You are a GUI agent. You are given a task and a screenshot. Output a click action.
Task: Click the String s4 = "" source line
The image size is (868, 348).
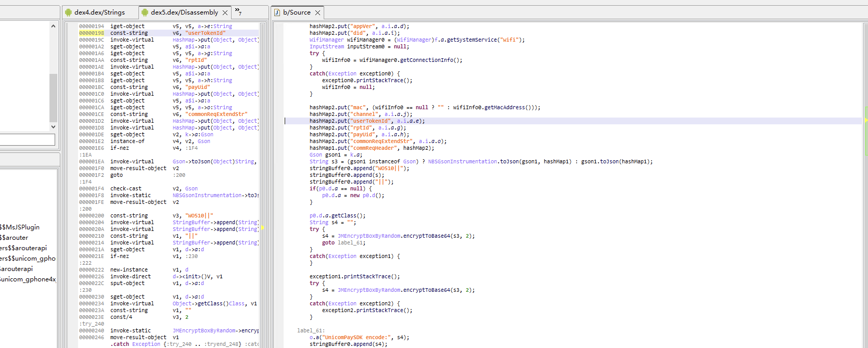tap(333, 222)
